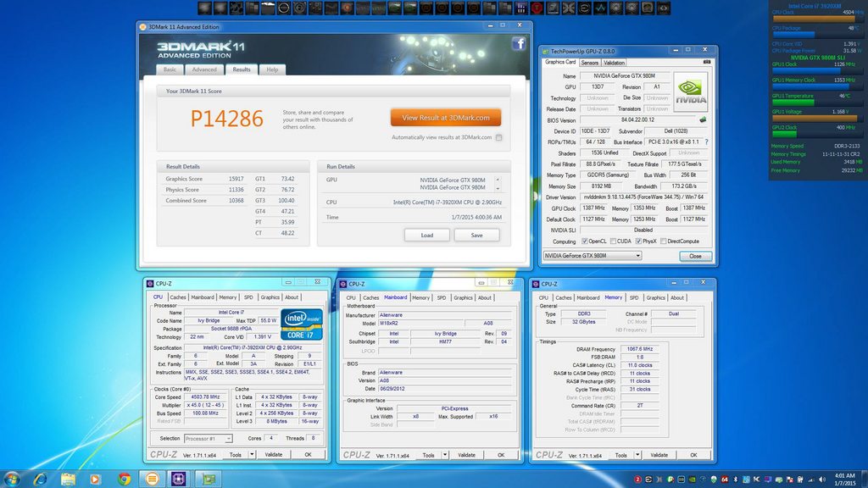Click the taskbar clock showing 4:01 AM
The width and height of the screenshot is (868, 488).
click(x=845, y=480)
